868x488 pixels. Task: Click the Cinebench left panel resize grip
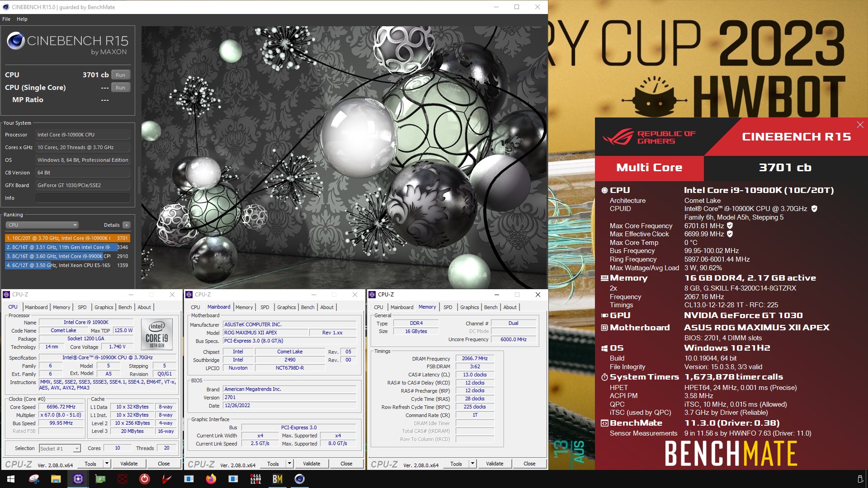click(x=139, y=180)
